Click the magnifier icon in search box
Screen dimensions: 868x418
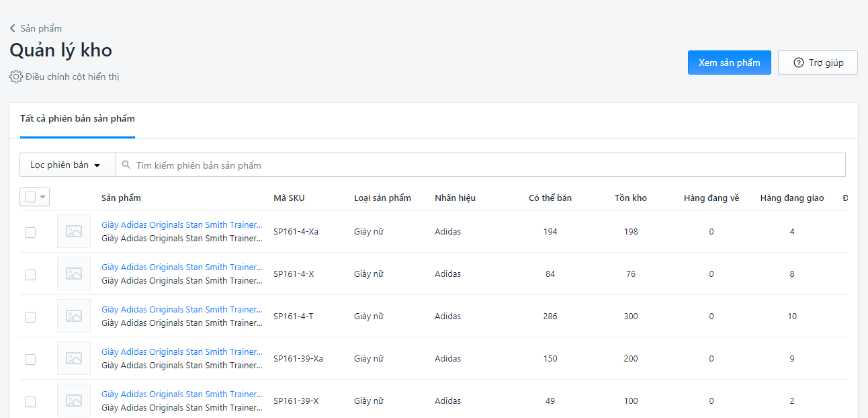click(x=126, y=165)
